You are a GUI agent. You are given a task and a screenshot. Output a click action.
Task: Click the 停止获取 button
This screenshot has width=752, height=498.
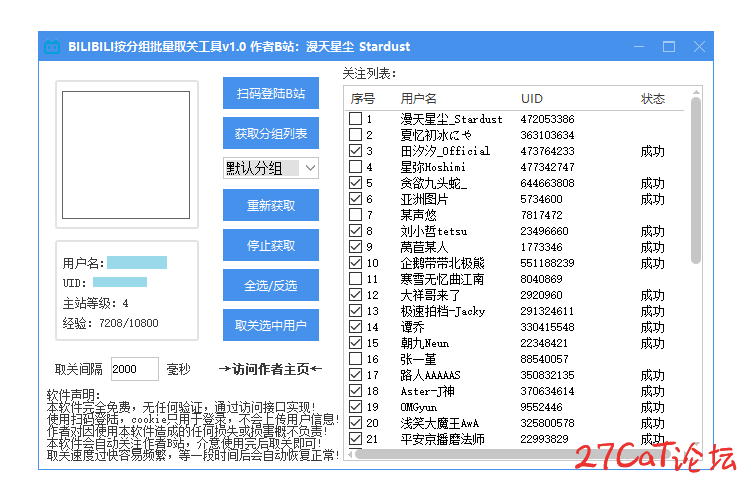coord(270,245)
